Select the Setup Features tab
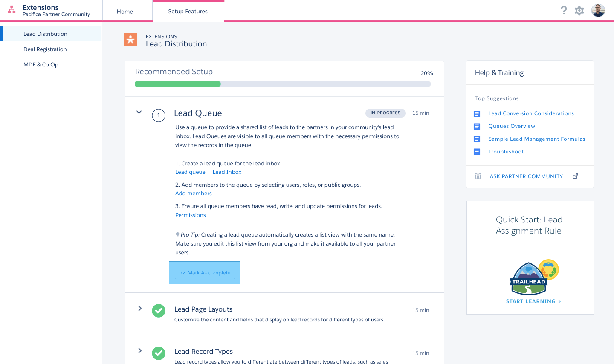 [x=188, y=11]
